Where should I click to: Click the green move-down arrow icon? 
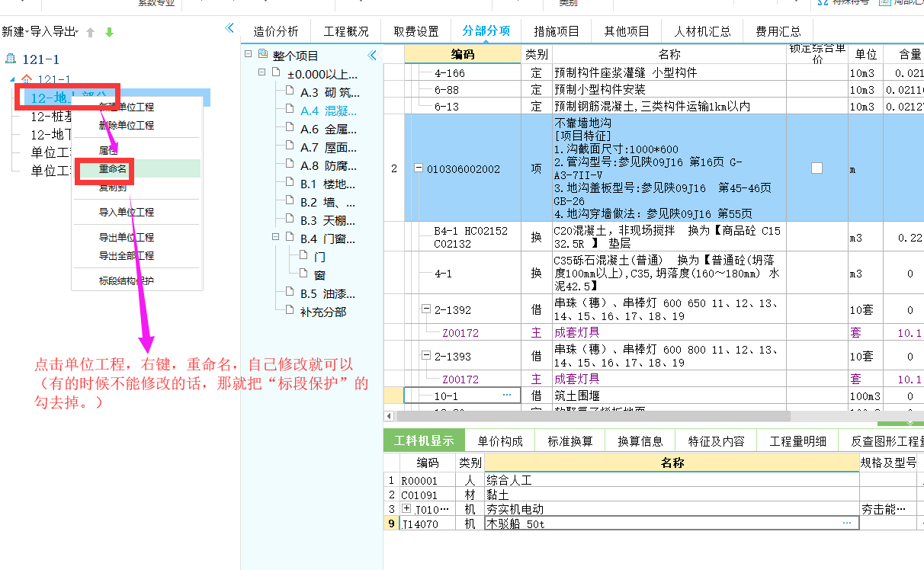click(x=109, y=32)
